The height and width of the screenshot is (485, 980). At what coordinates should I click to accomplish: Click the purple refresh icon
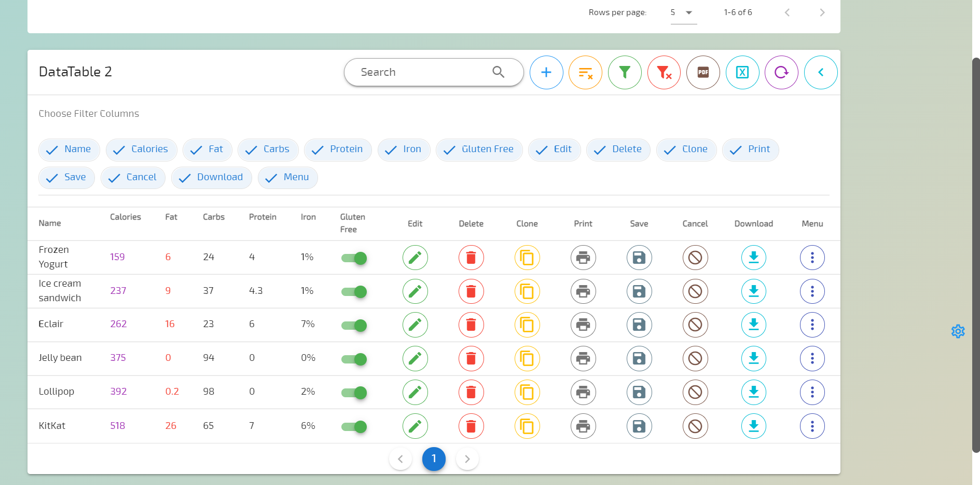coord(781,73)
